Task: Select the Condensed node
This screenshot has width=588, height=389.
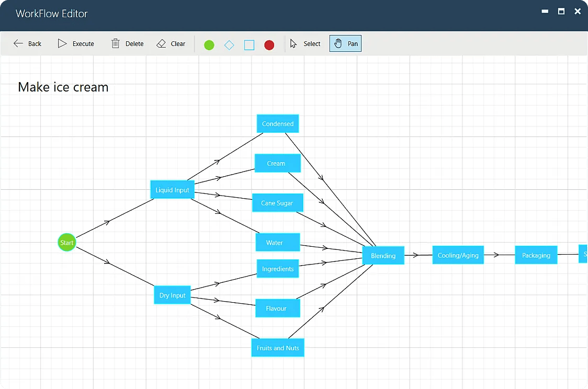Action: [x=277, y=123]
